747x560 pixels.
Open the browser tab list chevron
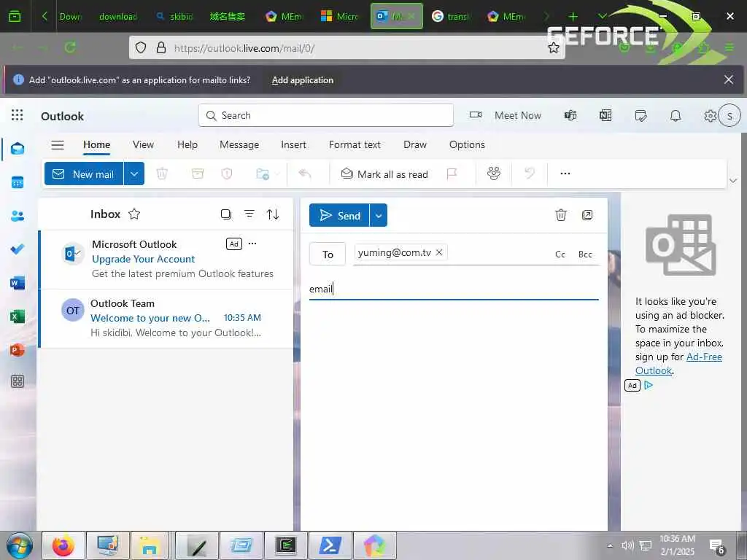pos(602,16)
